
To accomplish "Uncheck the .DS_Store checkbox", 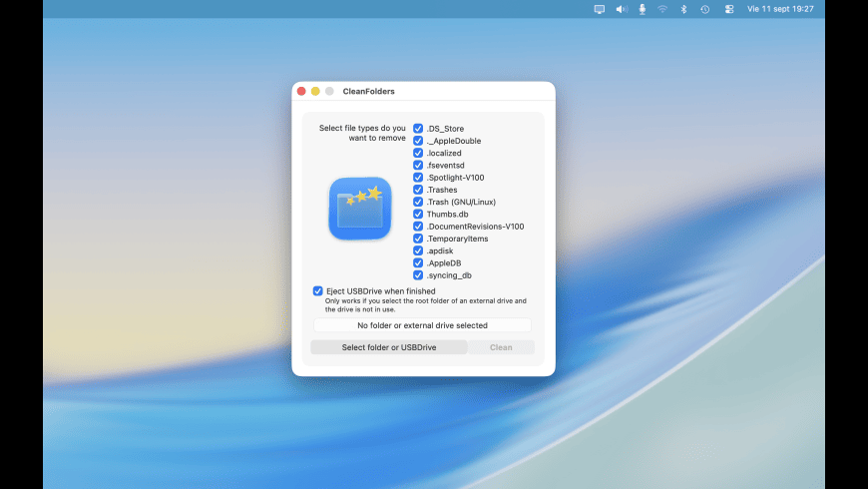I will point(418,129).
